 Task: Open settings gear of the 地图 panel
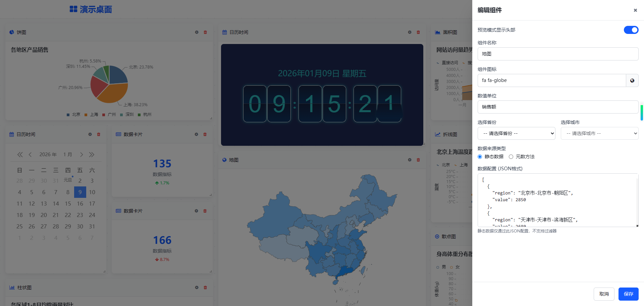(x=409, y=160)
